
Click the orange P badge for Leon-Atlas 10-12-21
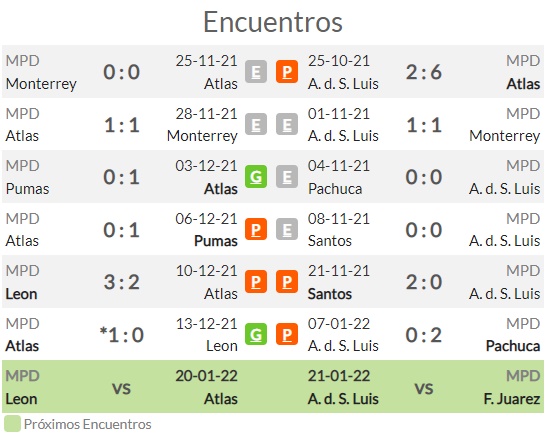(x=256, y=281)
